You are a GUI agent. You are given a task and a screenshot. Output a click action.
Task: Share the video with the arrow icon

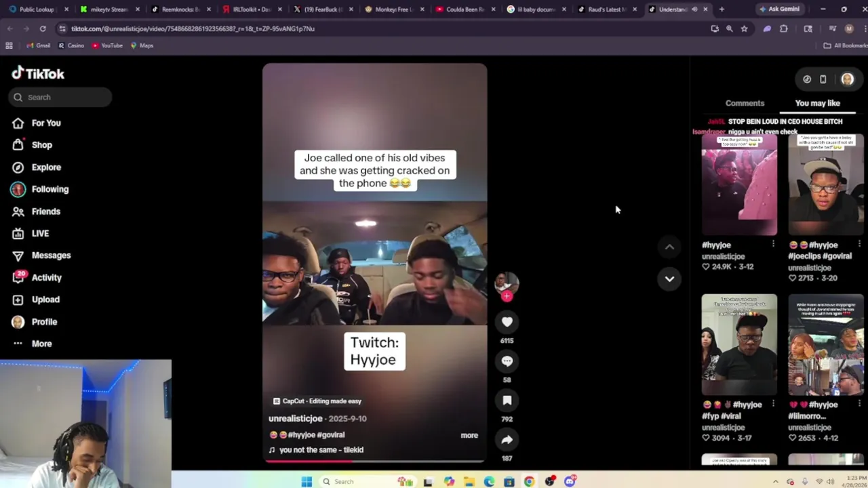point(507,440)
